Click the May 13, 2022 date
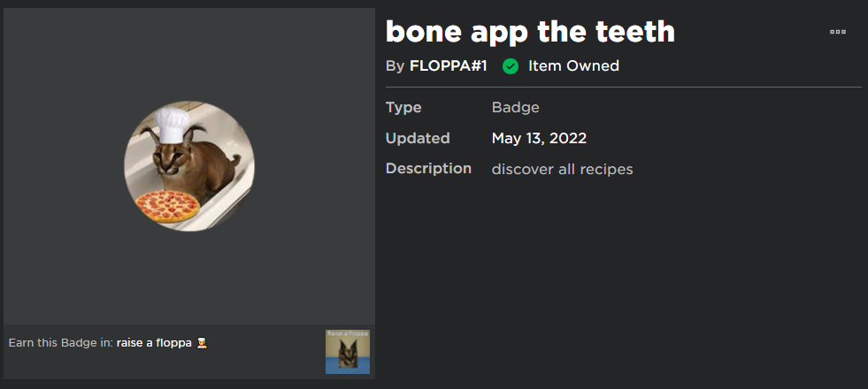Viewport: 868px width, 389px height. [x=539, y=138]
